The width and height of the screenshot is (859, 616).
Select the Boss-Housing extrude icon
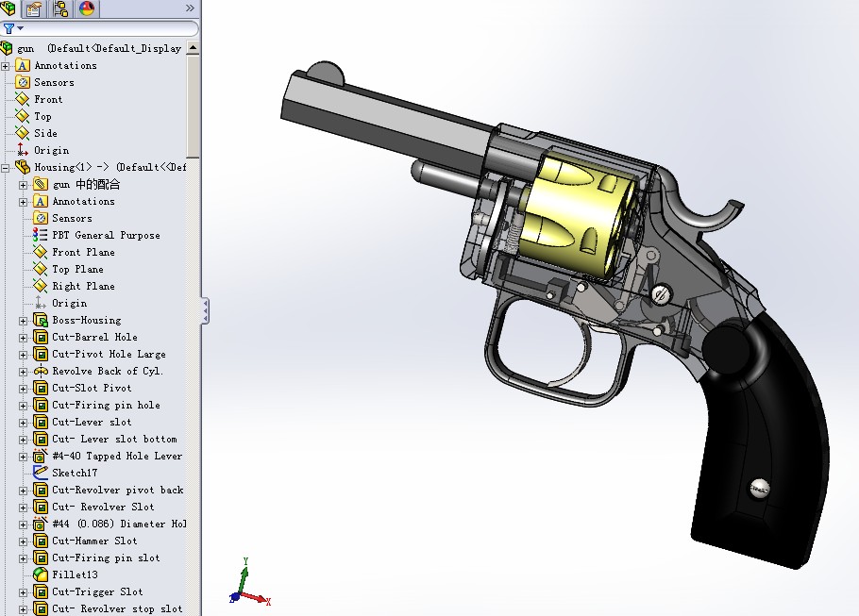[40, 320]
